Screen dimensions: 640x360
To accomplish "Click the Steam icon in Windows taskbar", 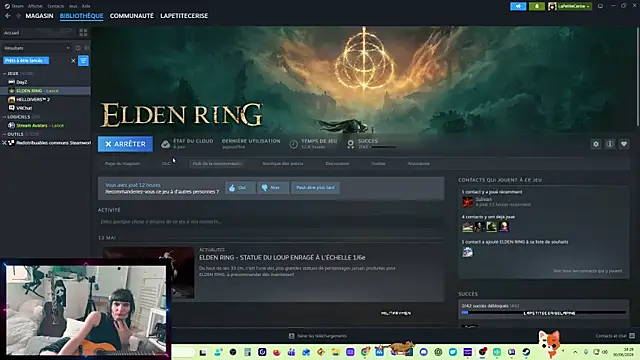I will pyautogui.click(x=527, y=352).
